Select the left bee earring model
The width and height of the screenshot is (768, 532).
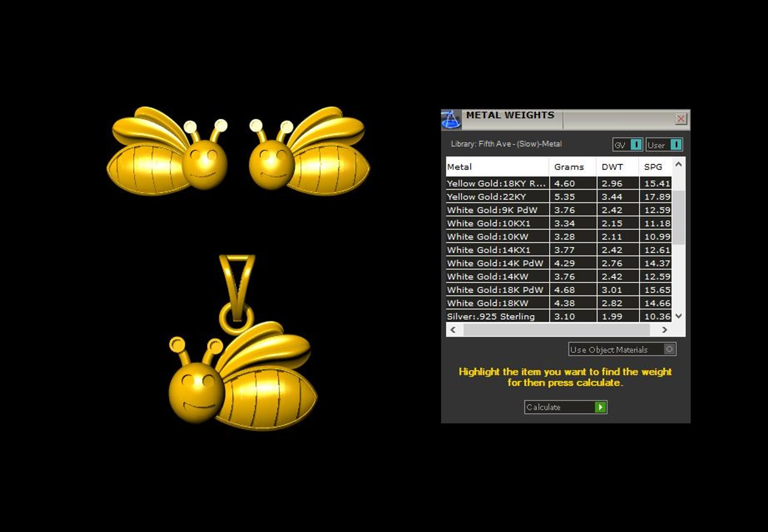(168, 150)
